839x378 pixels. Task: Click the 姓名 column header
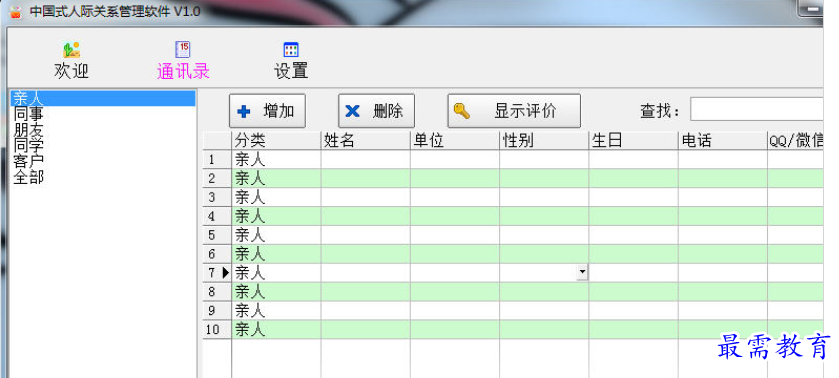pos(365,140)
